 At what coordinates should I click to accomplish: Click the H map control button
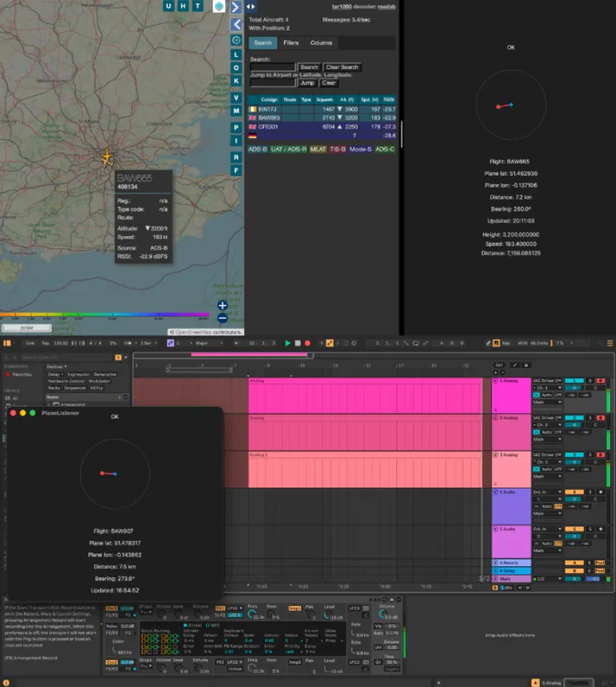tap(183, 6)
